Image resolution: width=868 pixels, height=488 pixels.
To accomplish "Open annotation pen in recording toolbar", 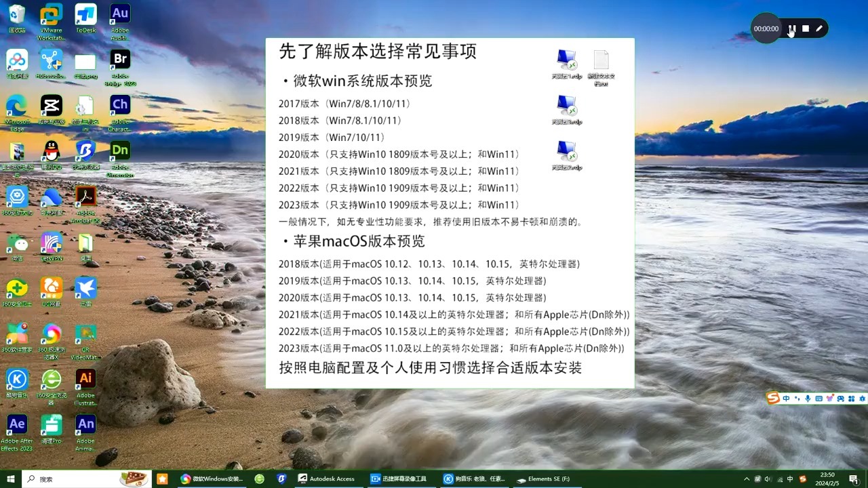I will click(819, 28).
